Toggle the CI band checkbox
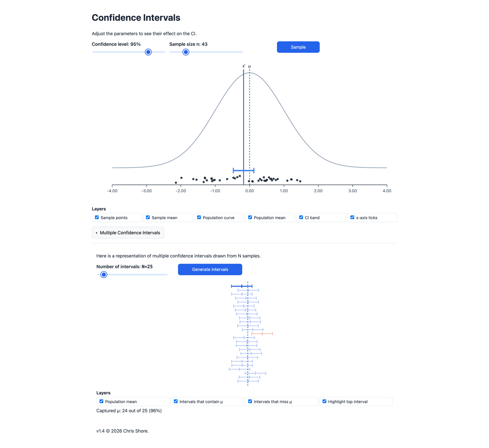The height and width of the screenshot is (448, 489). click(x=301, y=217)
